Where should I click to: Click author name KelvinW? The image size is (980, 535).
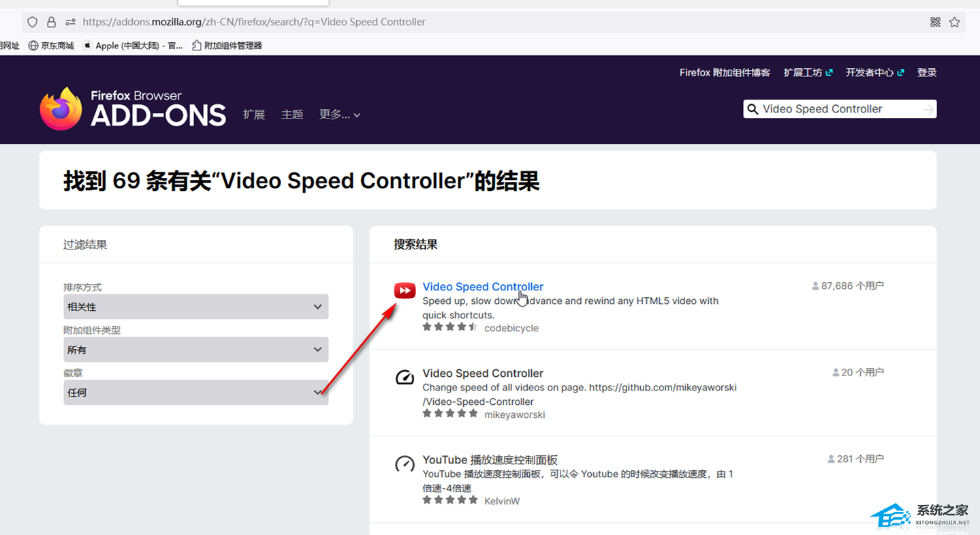pos(502,501)
